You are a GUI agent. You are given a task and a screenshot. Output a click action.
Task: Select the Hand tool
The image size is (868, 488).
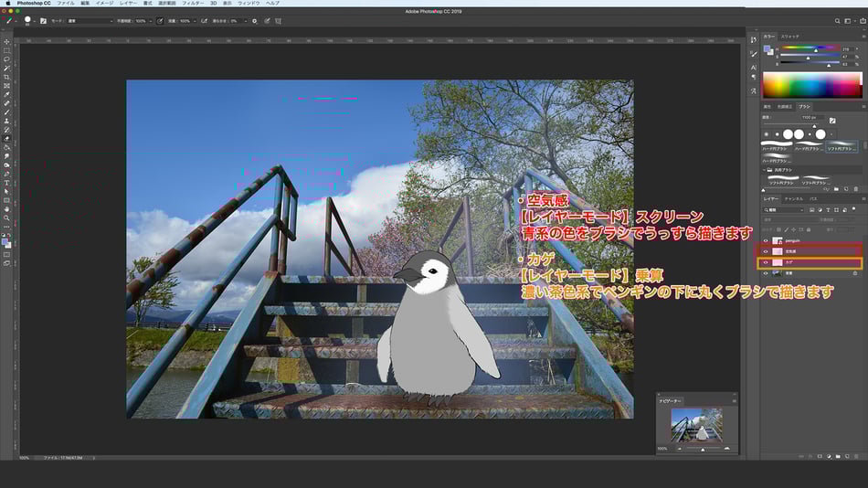point(6,208)
